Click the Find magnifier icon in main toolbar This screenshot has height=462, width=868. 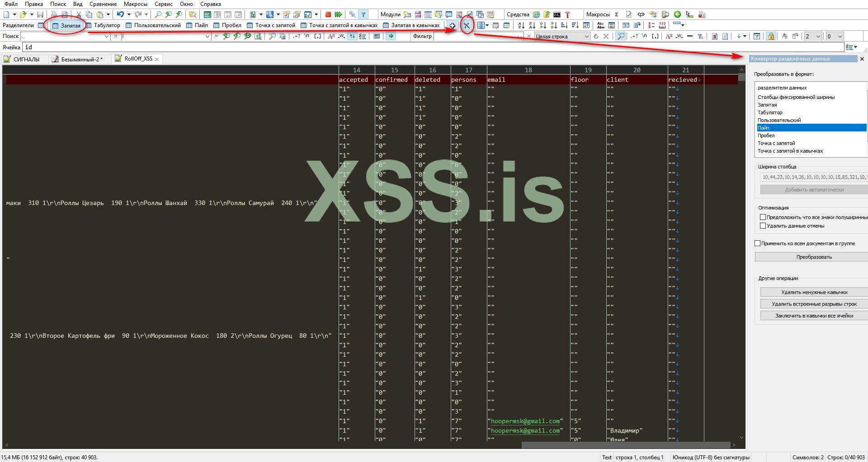(x=158, y=14)
